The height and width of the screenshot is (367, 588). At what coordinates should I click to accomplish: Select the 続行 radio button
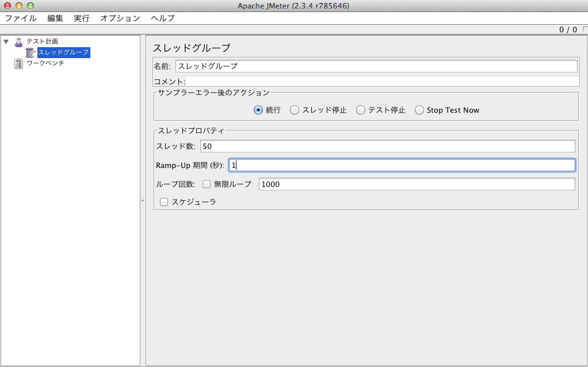(x=258, y=110)
